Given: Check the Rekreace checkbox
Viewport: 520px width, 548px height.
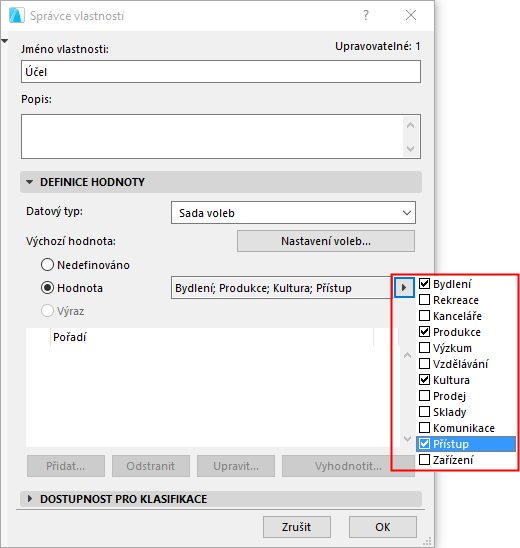Looking at the screenshot, I should click(424, 300).
